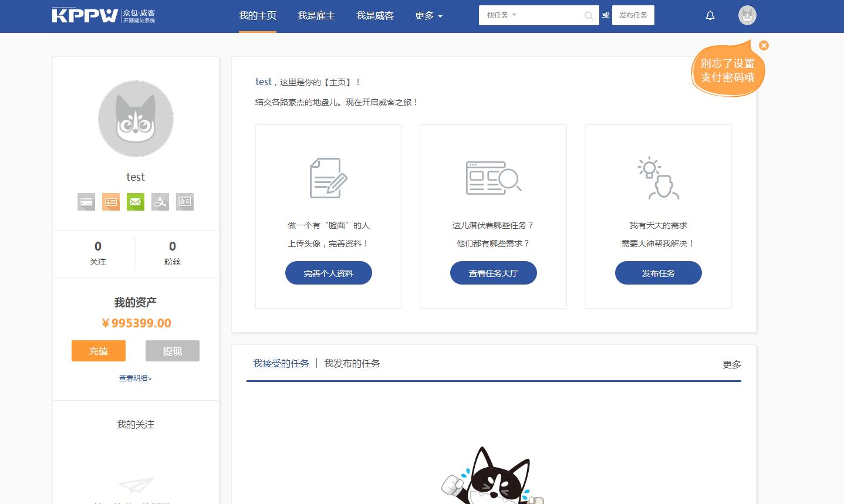Click the grey 提现 button
The image size is (844, 504).
pos(173,351)
